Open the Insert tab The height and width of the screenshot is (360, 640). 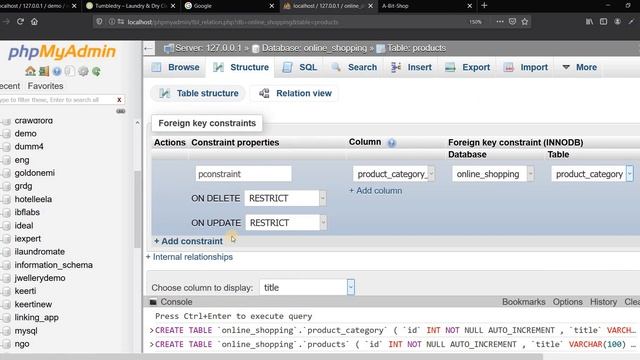tap(411, 67)
